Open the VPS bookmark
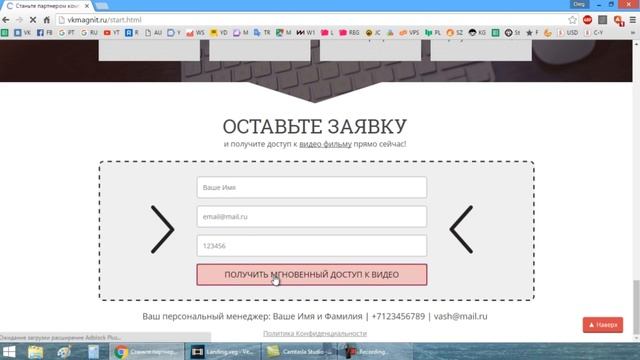The height and width of the screenshot is (360, 640). click(409, 33)
